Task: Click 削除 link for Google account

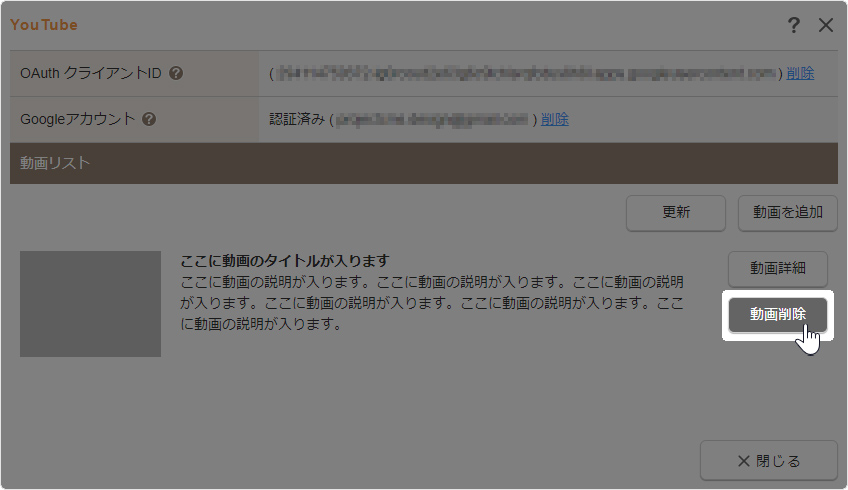Action: point(555,120)
